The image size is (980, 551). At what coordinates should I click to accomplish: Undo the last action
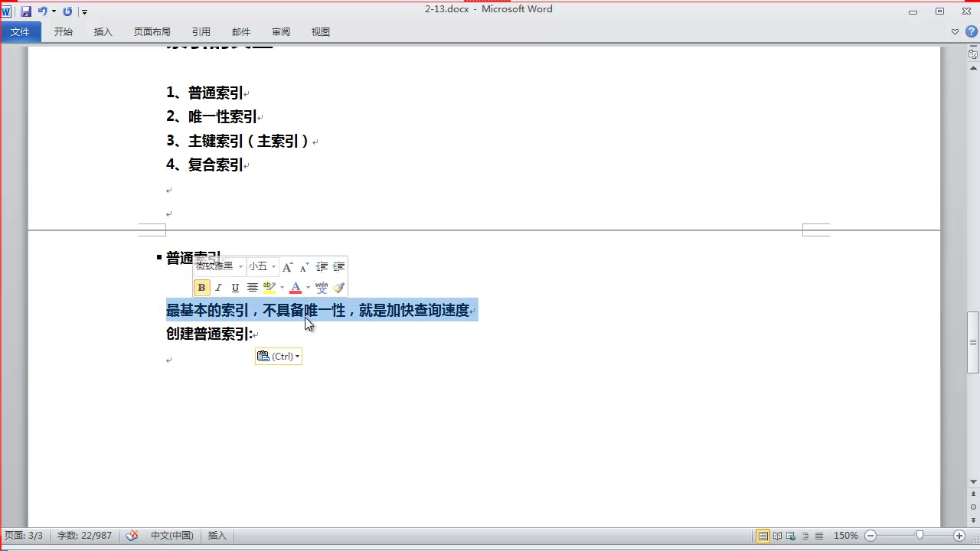[43, 11]
